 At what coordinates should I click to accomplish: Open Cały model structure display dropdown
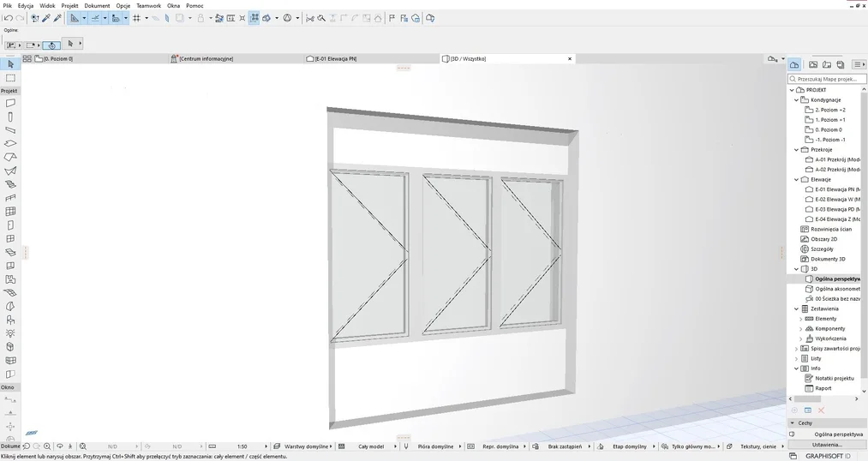click(x=368, y=446)
